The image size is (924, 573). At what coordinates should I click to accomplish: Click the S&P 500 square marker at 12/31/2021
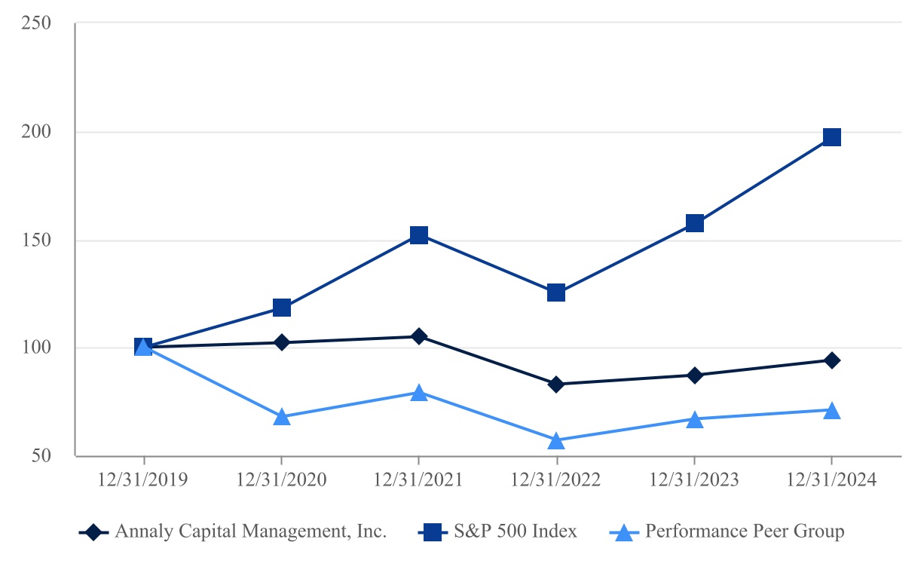point(419,235)
